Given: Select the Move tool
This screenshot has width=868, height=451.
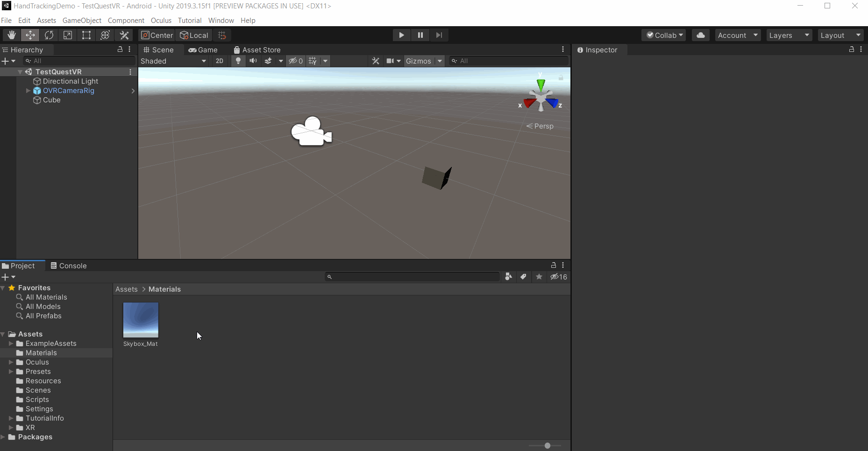Looking at the screenshot, I should coord(30,35).
